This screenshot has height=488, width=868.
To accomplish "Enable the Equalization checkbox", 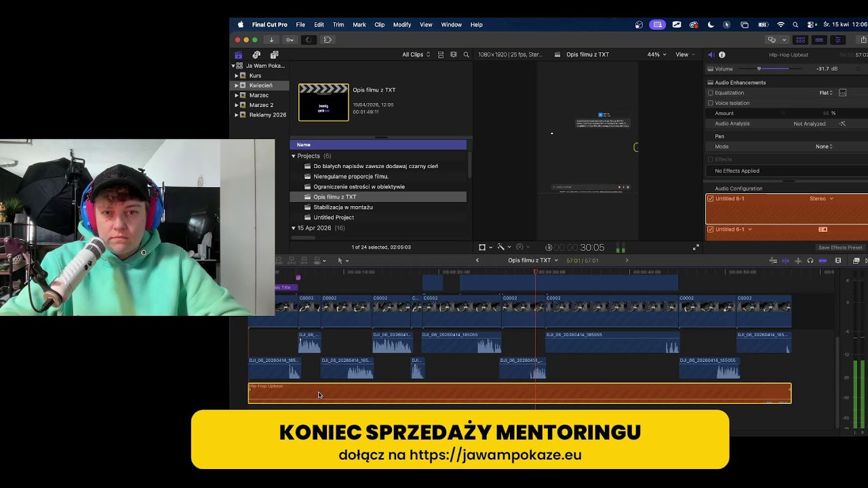I will tap(711, 93).
